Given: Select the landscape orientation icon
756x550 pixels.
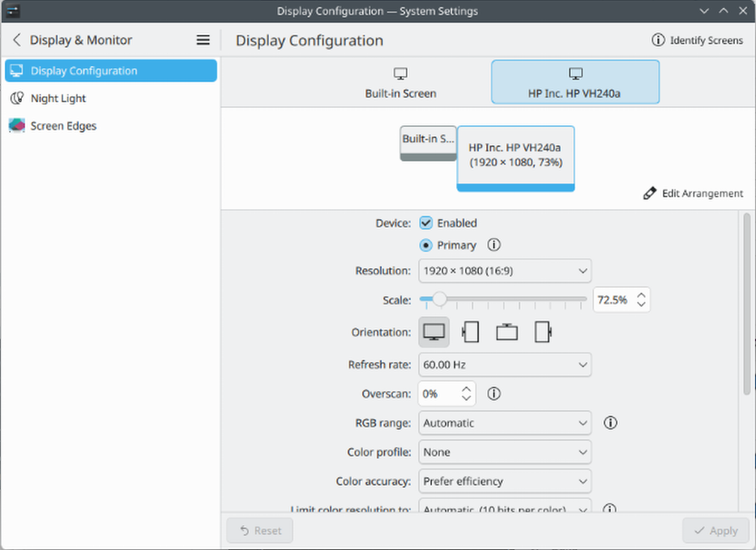Looking at the screenshot, I should (x=434, y=332).
